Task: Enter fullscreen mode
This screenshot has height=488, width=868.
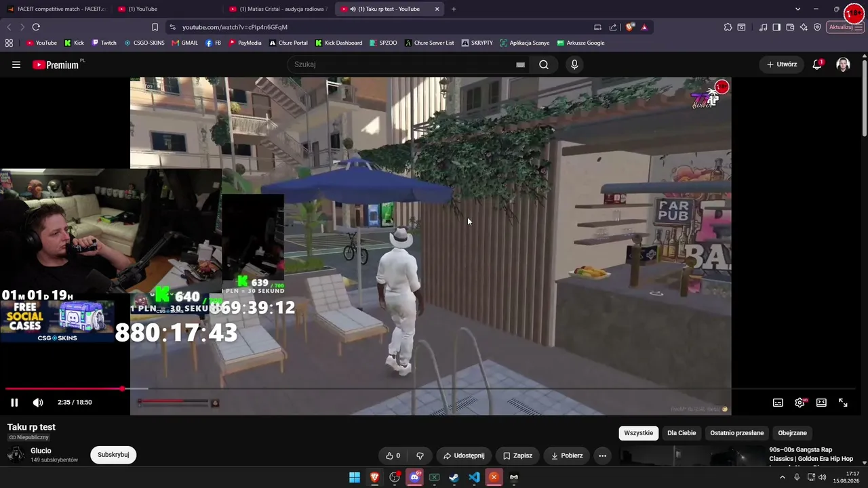Action: [x=843, y=403]
